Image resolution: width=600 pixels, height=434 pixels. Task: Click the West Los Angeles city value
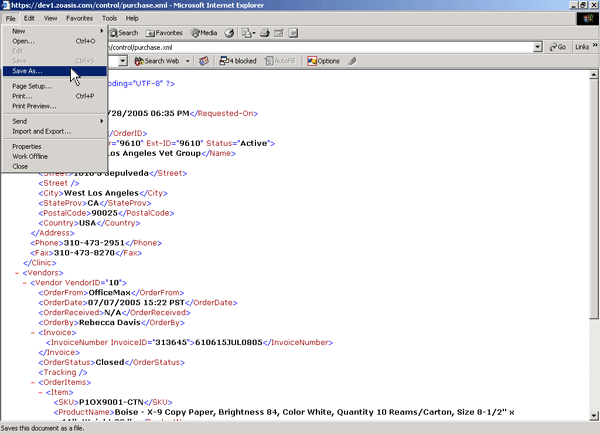coord(101,193)
